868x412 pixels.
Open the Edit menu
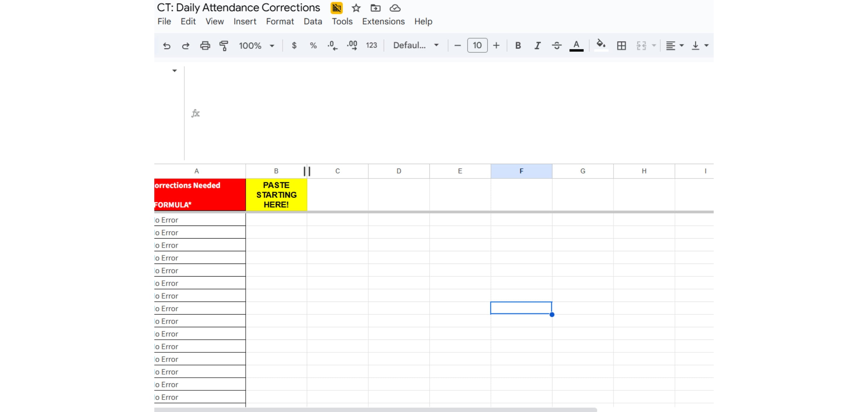[x=188, y=22]
